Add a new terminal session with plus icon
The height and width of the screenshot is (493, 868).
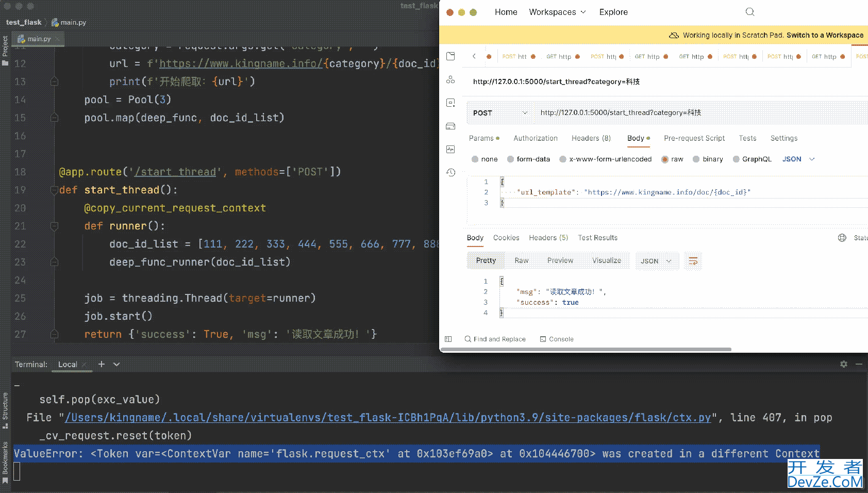(x=102, y=364)
